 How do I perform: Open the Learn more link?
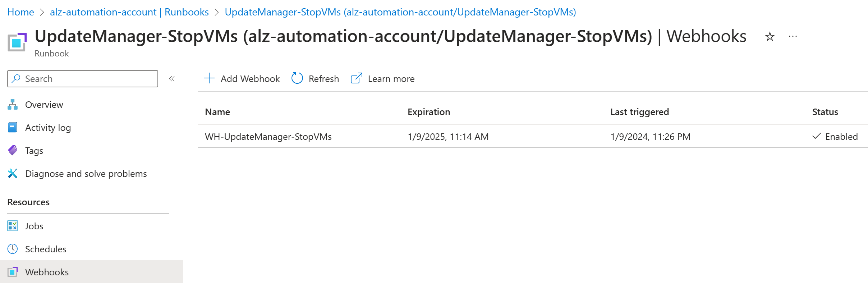point(382,79)
